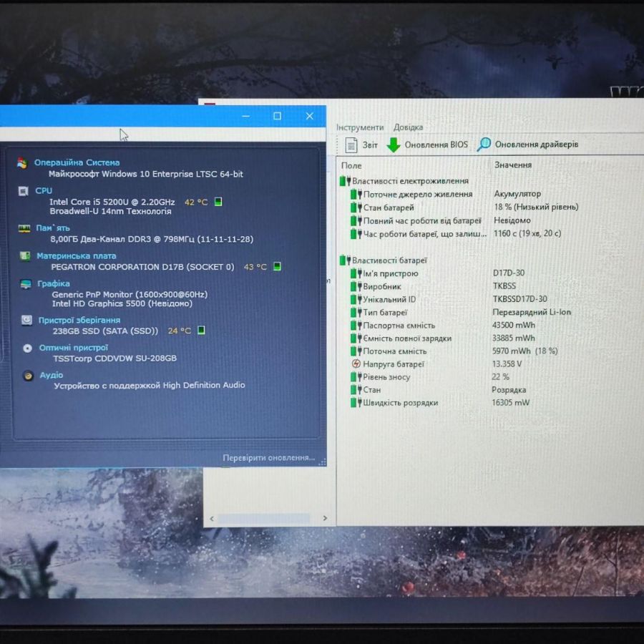Click the Оновлення BIOS toolbar button
Image resolution: width=644 pixels, height=644 pixels.
coord(427,145)
